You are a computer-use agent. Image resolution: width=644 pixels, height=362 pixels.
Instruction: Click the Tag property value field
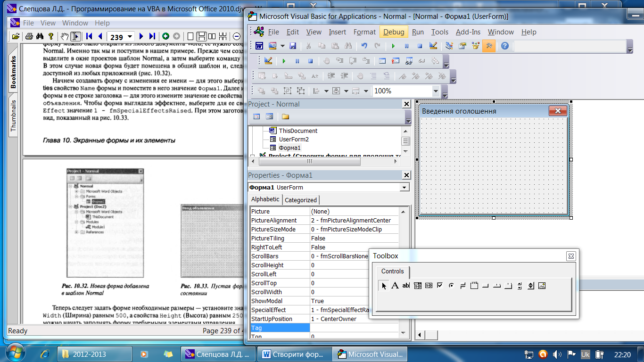point(354,328)
